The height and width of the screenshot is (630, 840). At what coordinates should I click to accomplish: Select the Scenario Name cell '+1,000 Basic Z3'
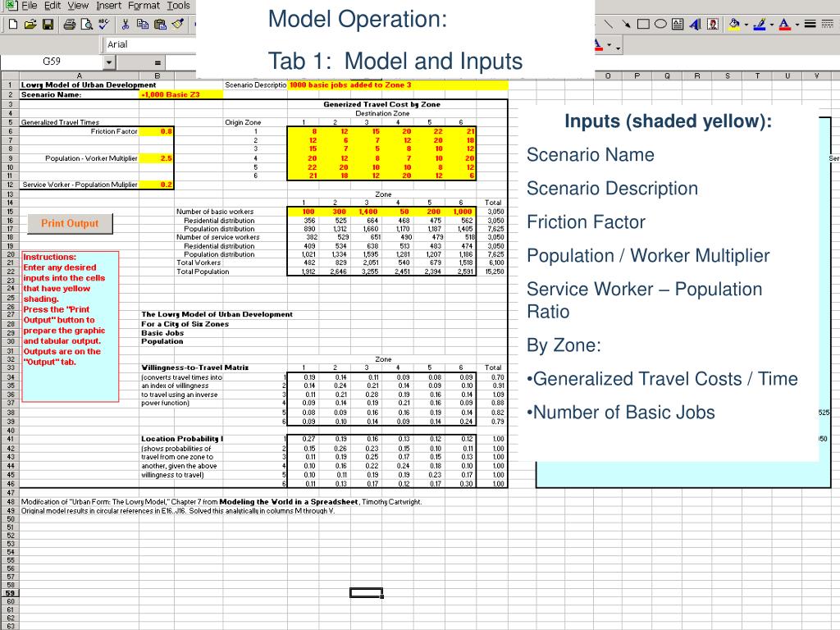[180, 94]
